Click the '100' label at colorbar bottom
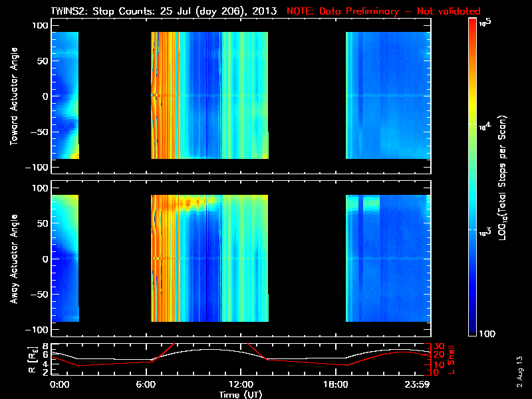The width and height of the screenshot is (532, 399). coord(487,334)
